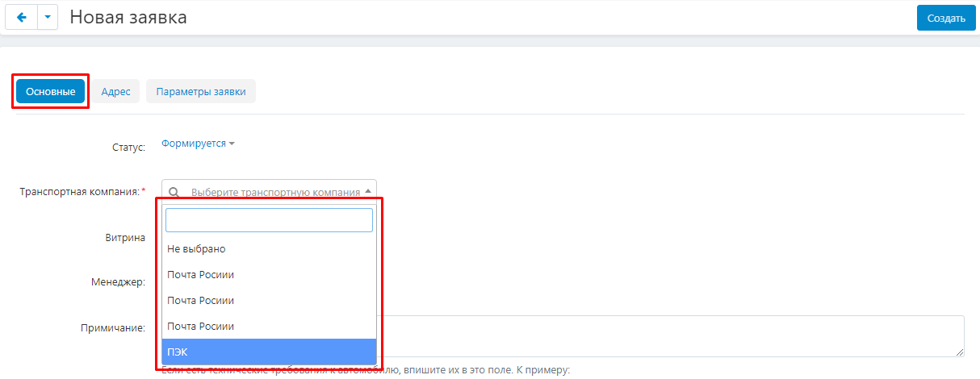Focus the search box inside dropdown list

(269, 220)
